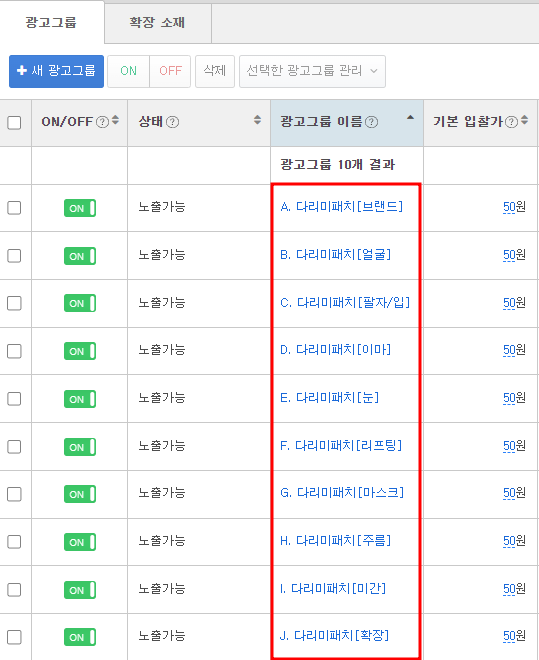Open ad group D. 다리미패치[이마]
539x660 pixels.
336,350
